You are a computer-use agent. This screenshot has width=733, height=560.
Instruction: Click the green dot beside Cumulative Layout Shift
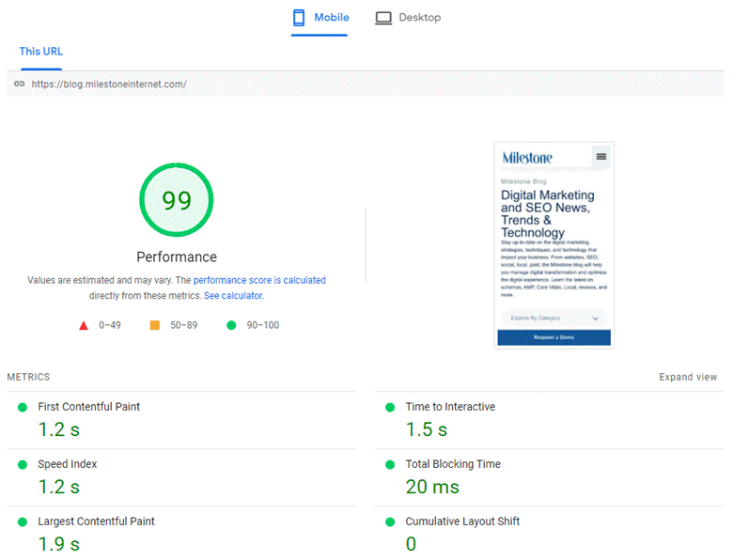(x=390, y=521)
